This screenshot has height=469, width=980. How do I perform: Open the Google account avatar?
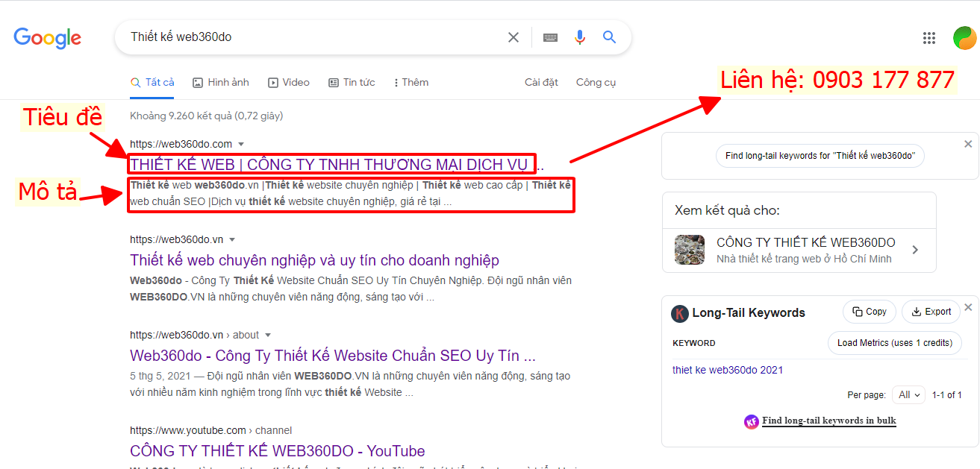click(x=964, y=38)
